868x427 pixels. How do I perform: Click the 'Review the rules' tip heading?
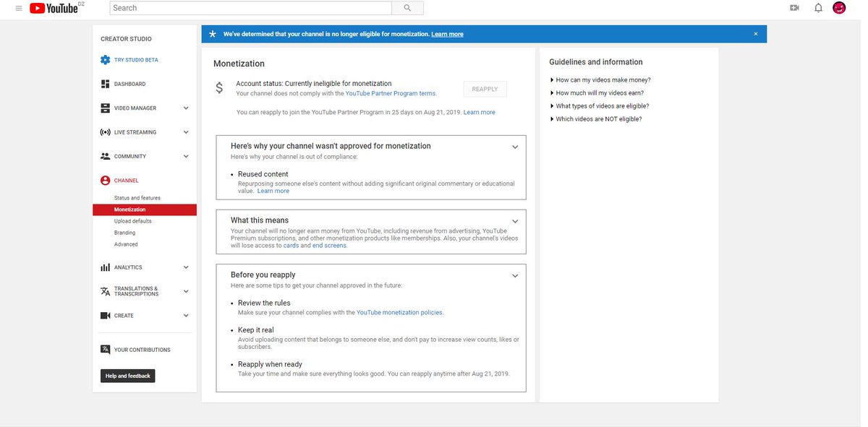263,303
